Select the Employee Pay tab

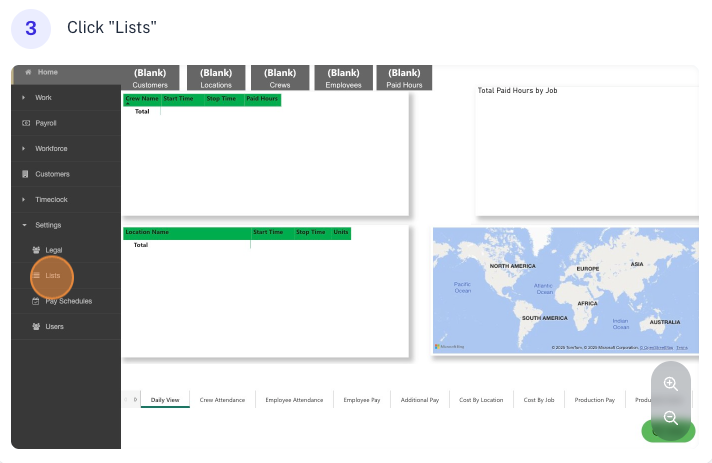[362, 400]
